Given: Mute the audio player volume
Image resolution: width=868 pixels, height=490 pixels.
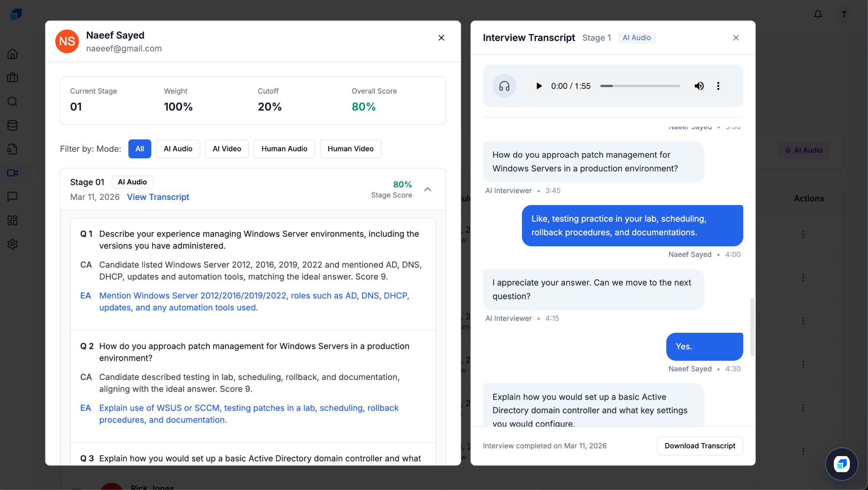Looking at the screenshot, I should [699, 86].
